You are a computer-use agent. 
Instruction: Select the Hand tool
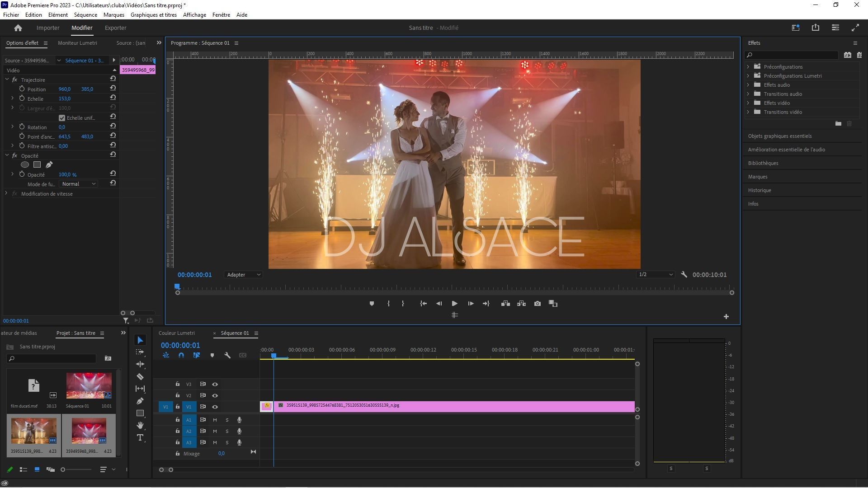(x=140, y=425)
